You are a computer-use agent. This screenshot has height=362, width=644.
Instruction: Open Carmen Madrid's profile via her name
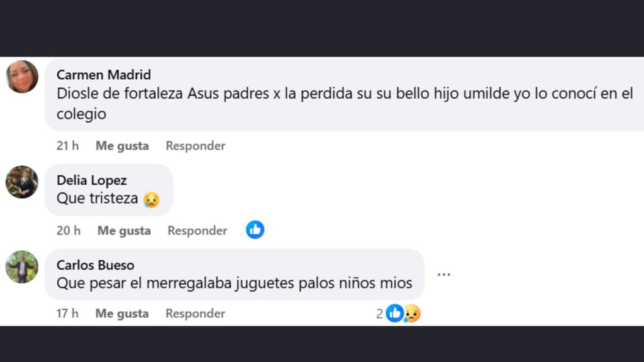point(104,74)
